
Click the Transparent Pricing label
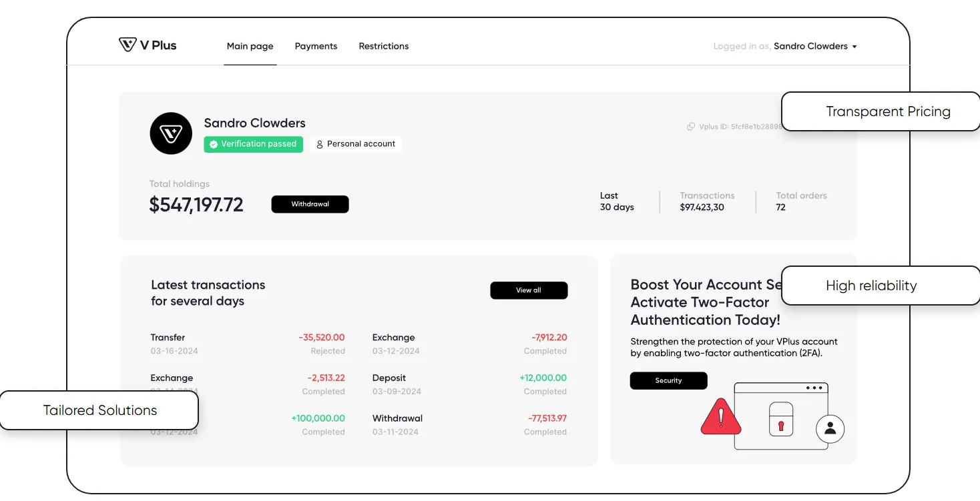(x=888, y=111)
